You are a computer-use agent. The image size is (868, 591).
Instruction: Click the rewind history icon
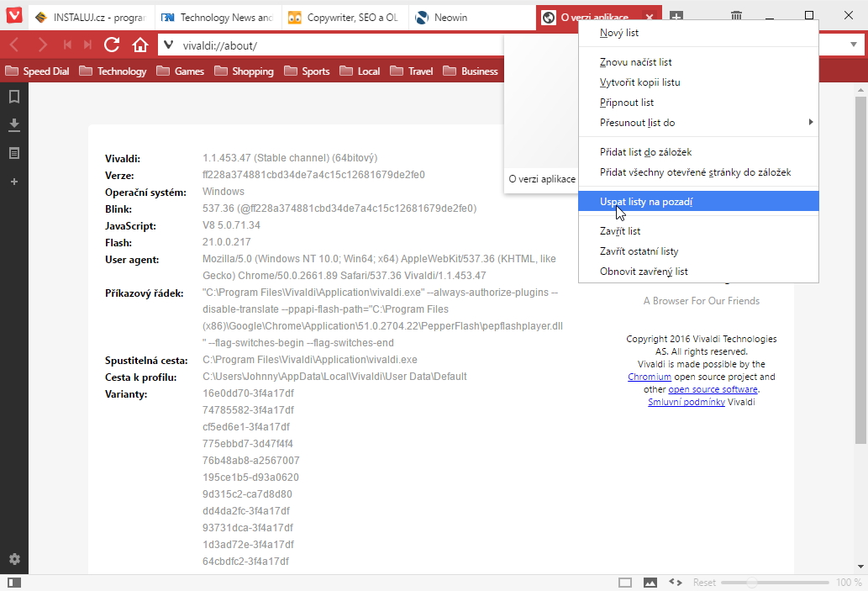(67, 45)
